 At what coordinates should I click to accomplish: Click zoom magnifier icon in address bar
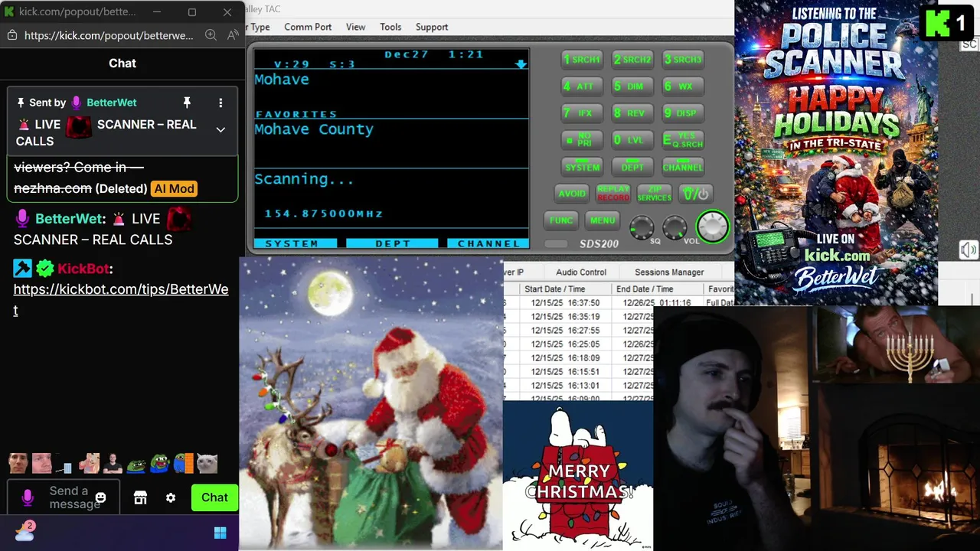[211, 35]
